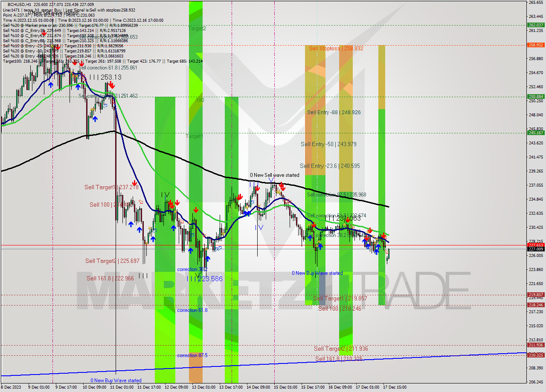The height and width of the screenshot is (392, 546).
Task: Click the 'Sell Entry -88 | 248.926' label
Action: click(x=334, y=112)
